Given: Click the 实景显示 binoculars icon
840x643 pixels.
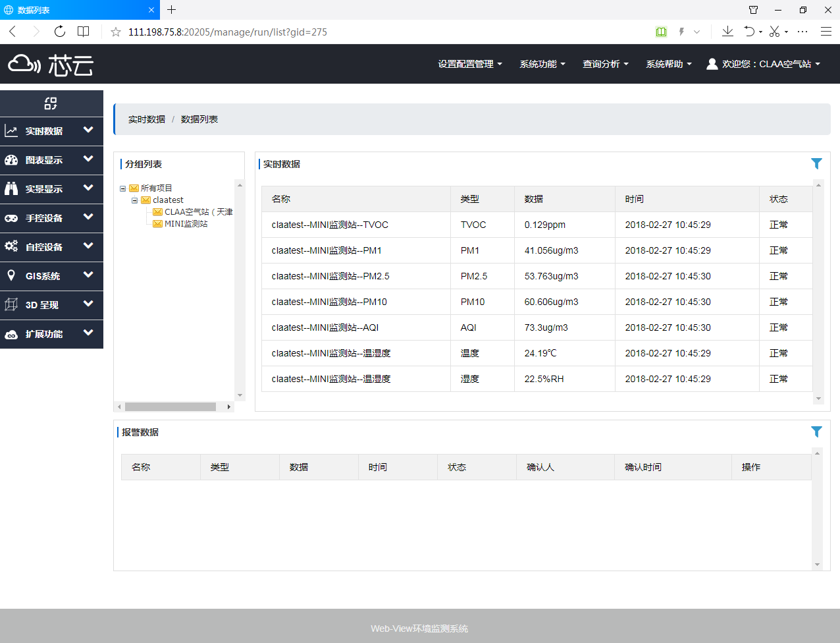Looking at the screenshot, I should [11, 189].
